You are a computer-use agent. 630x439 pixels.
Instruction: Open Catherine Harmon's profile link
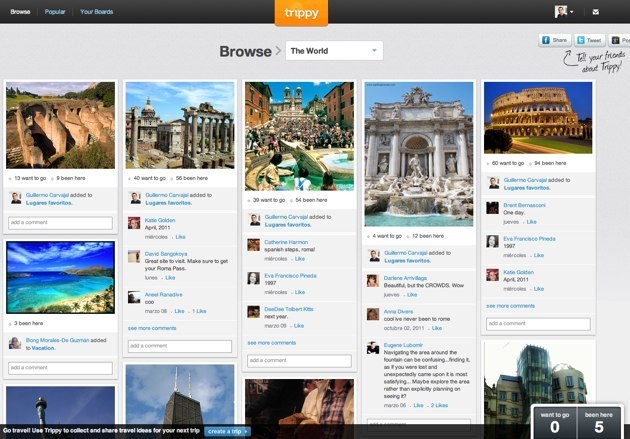click(x=286, y=242)
